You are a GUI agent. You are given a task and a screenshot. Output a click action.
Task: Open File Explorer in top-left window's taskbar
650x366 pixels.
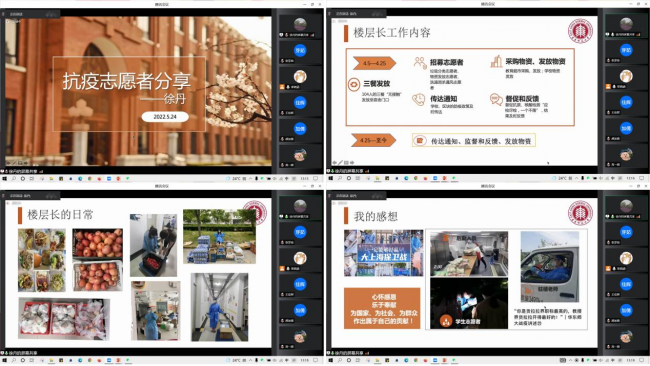[51, 179]
